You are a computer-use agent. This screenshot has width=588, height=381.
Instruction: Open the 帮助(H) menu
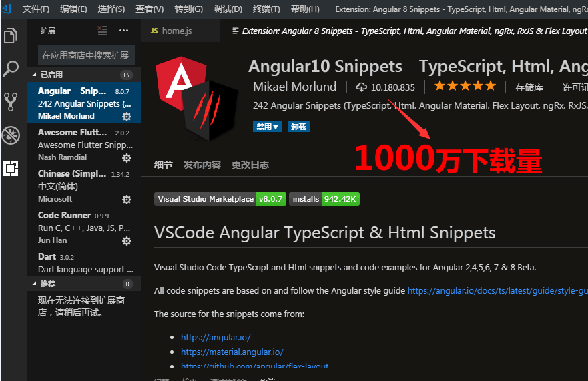(x=305, y=9)
